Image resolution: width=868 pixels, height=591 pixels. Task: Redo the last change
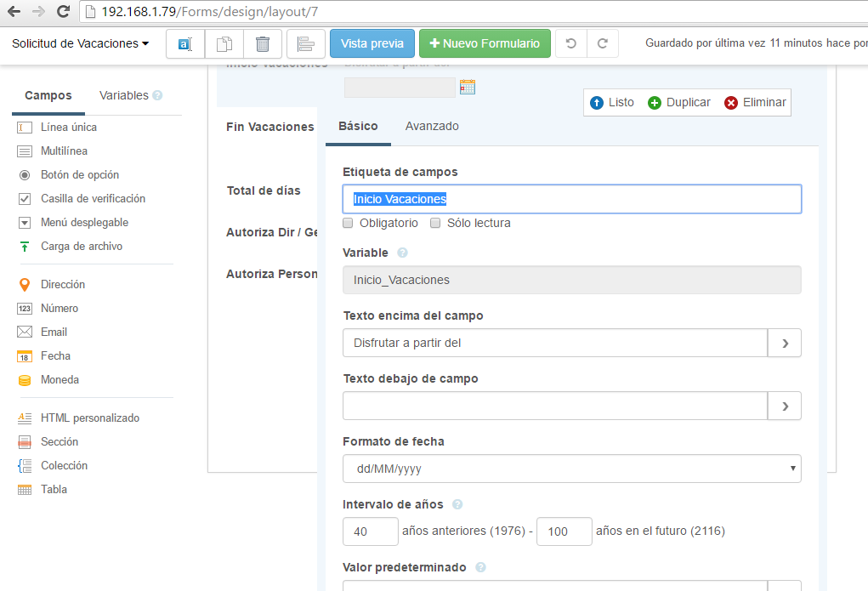coord(603,43)
